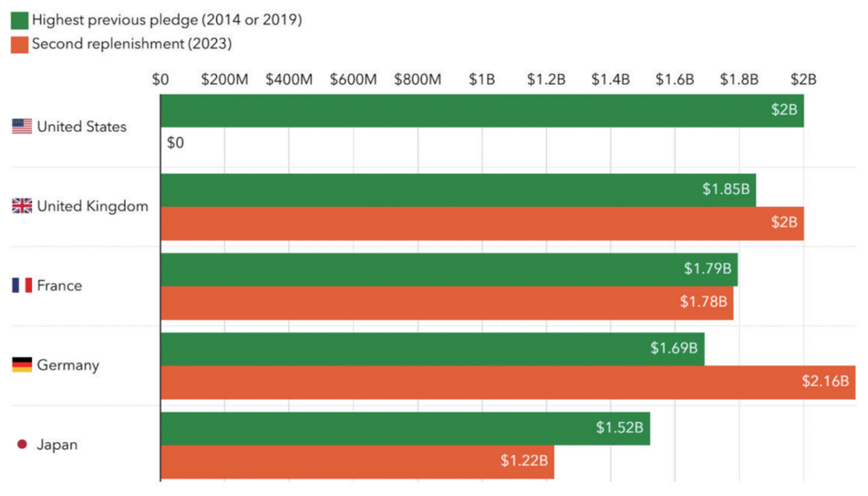The height and width of the screenshot is (496, 868).
Task: Click the France flag icon
Action: coord(22,285)
